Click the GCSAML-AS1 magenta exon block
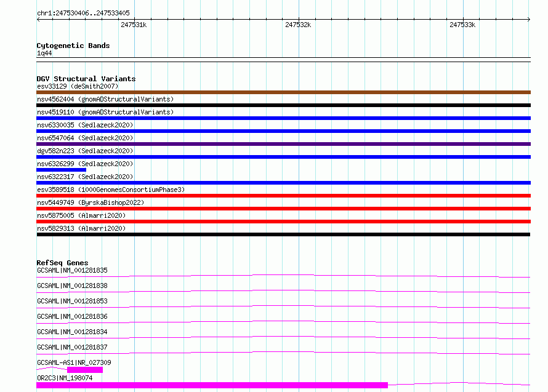Image resolution: width=548 pixels, height=392 pixels. [x=85, y=370]
